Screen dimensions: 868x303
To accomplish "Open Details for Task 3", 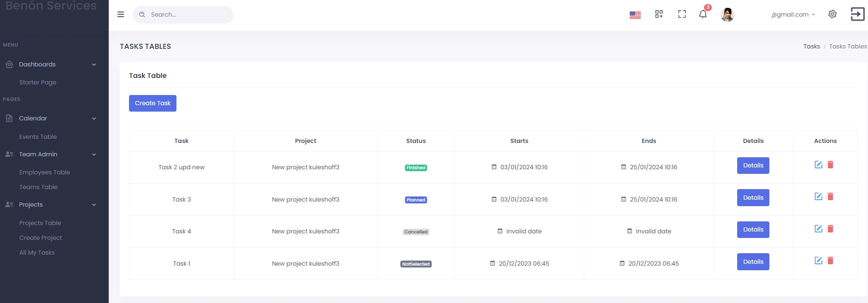I will coord(753,198).
